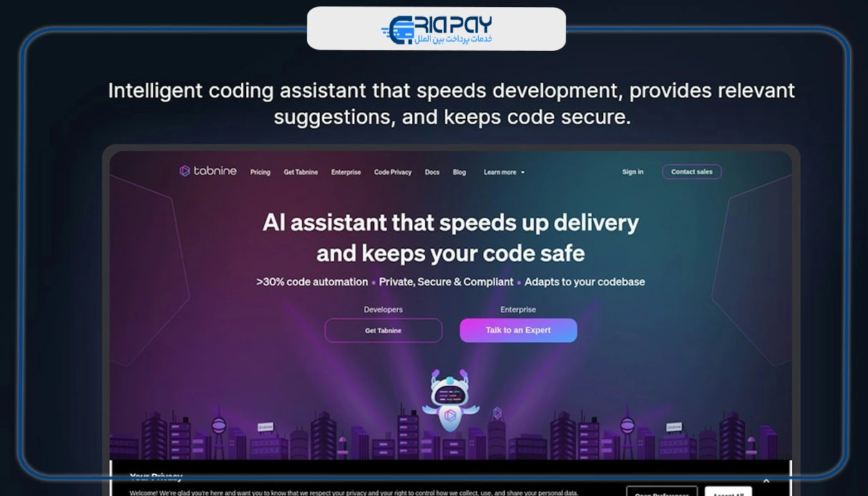Click the 'Intelligent coding assistant' caption text
Image resolution: width=868 pixels, height=496 pixels.
(452, 104)
